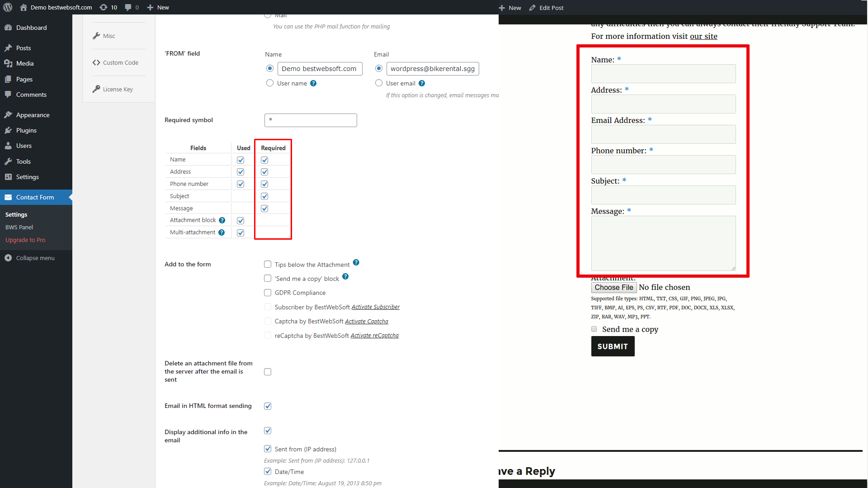868x488 pixels.
Task: Open the Custom Code section
Action: (x=116, y=62)
